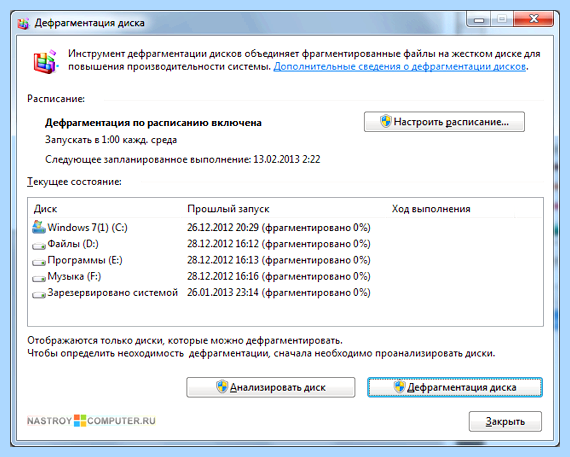Screen dimensions: 570x457
Task: Click Дефрагментация по расписанию включена heading
Action: (153, 123)
